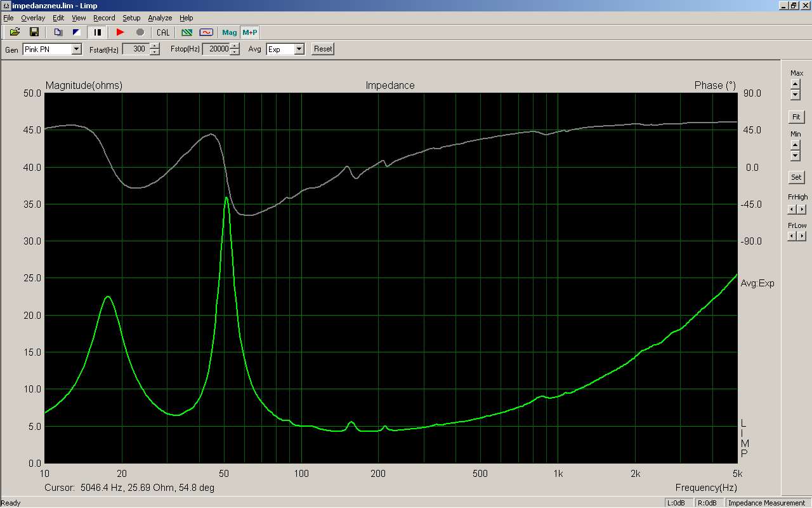This screenshot has height=508, width=812.
Task: Start measurement with the red play icon
Action: click(121, 32)
